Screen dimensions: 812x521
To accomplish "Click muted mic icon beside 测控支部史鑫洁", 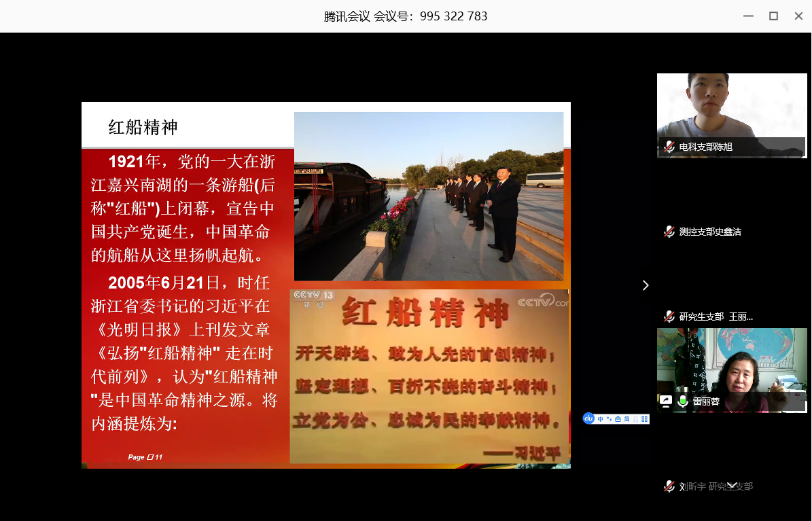I will click(x=669, y=232).
